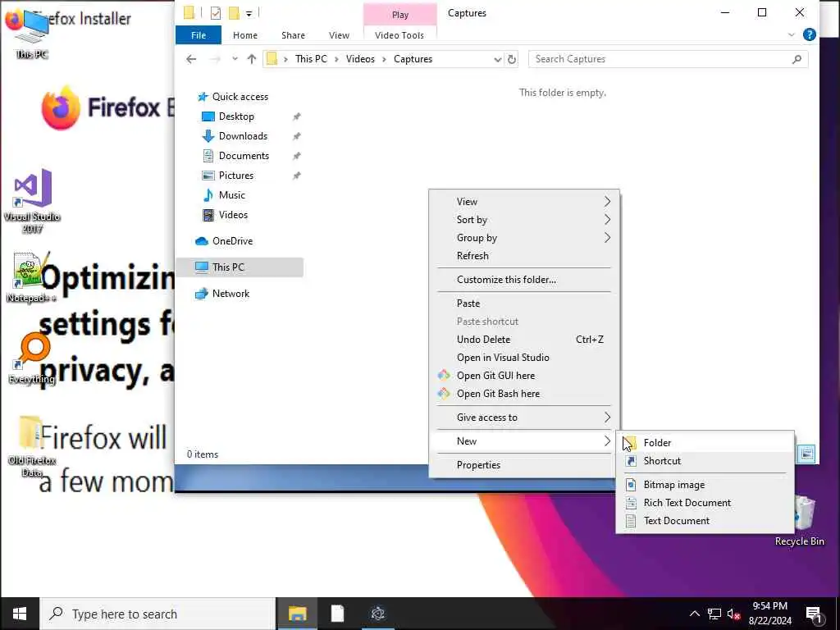Image resolution: width=840 pixels, height=630 pixels.
Task: Choose Shortcut in the New submenu
Action: click(705, 461)
